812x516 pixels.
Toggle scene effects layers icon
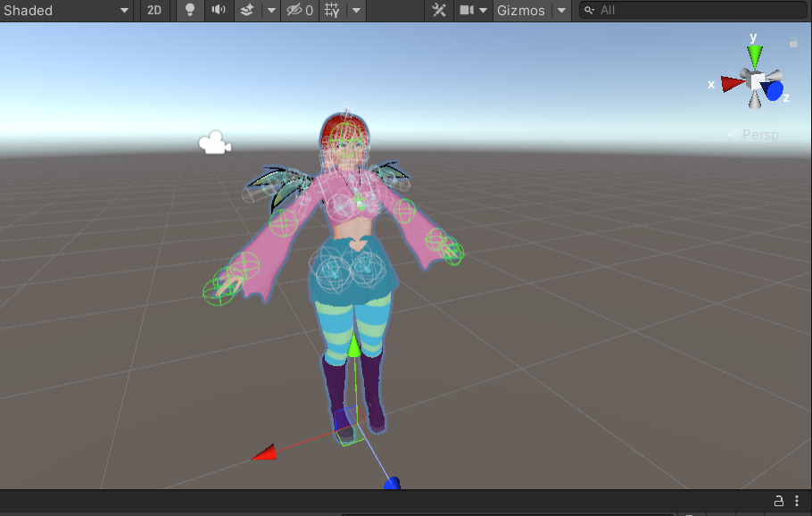pyautogui.click(x=247, y=10)
